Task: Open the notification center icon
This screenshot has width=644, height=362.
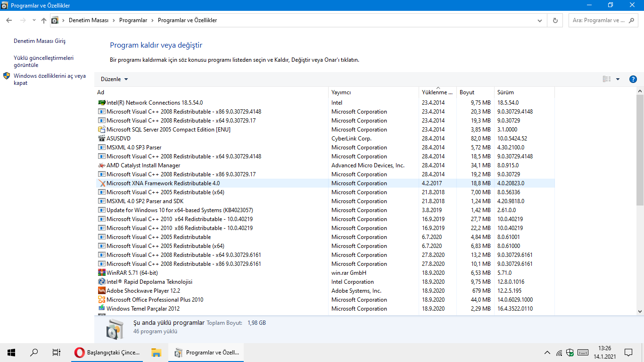Action: pyautogui.click(x=628, y=352)
